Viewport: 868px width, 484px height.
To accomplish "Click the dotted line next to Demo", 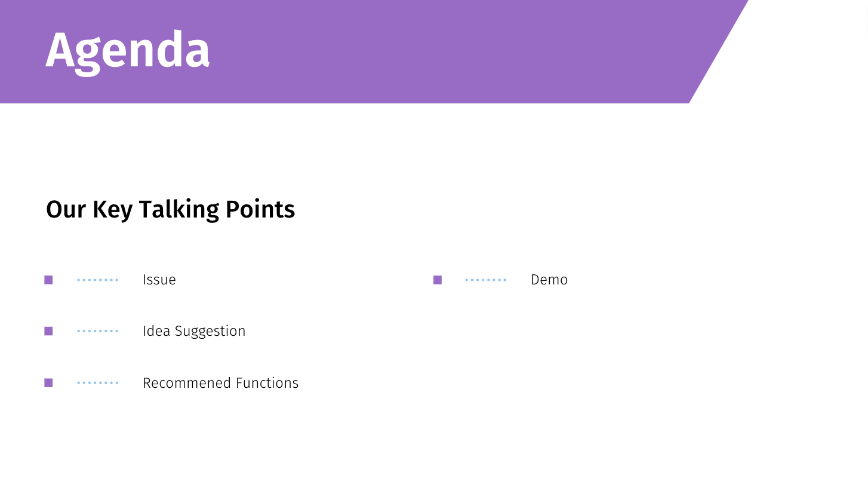I will (x=486, y=280).
